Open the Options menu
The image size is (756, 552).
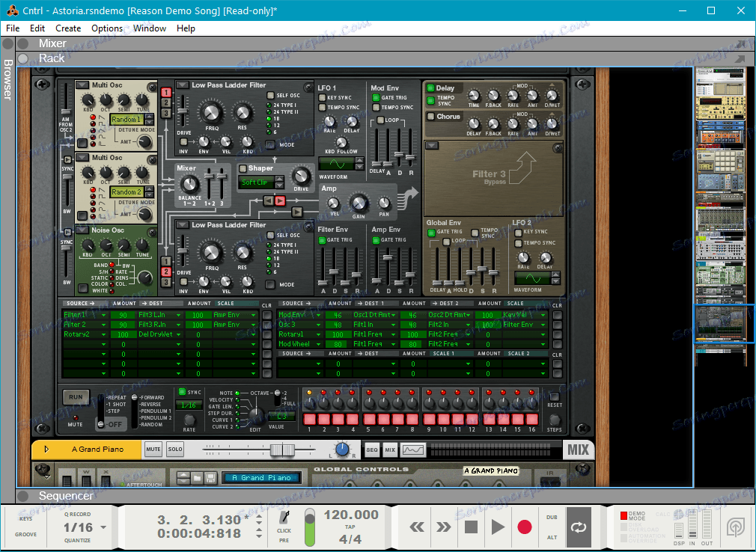[107, 28]
